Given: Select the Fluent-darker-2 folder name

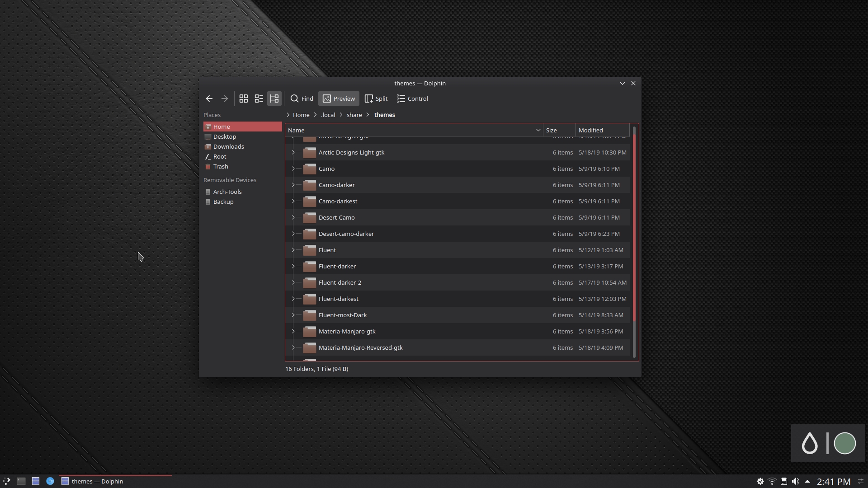Looking at the screenshot, I should [x=340, y=282].
